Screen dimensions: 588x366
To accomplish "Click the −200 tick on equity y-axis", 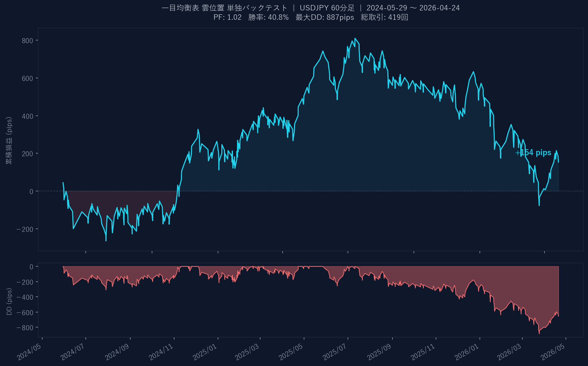I will click(25, 230).
